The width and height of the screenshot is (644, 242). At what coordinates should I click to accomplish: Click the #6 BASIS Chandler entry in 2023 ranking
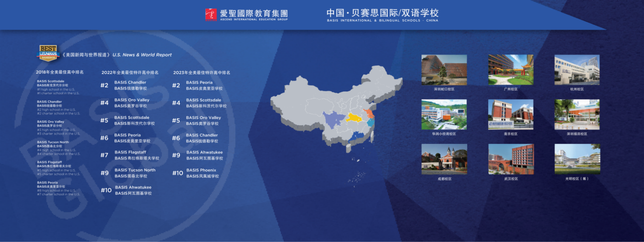click(195, 138)
